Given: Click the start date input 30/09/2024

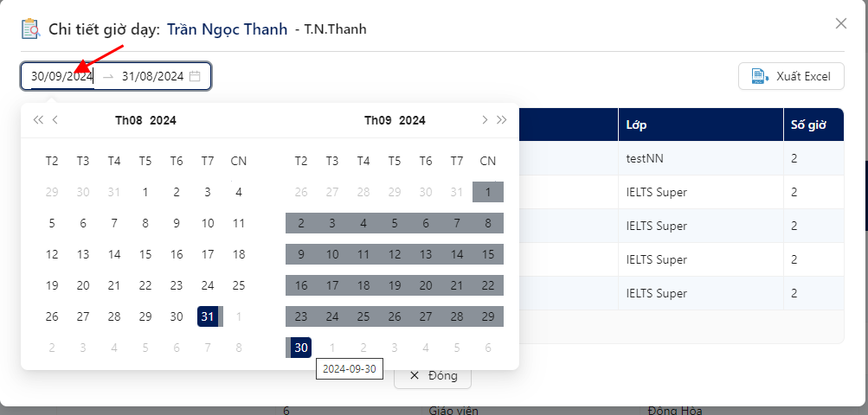Looking at the screenshot, I should click(x=62, y=76).
